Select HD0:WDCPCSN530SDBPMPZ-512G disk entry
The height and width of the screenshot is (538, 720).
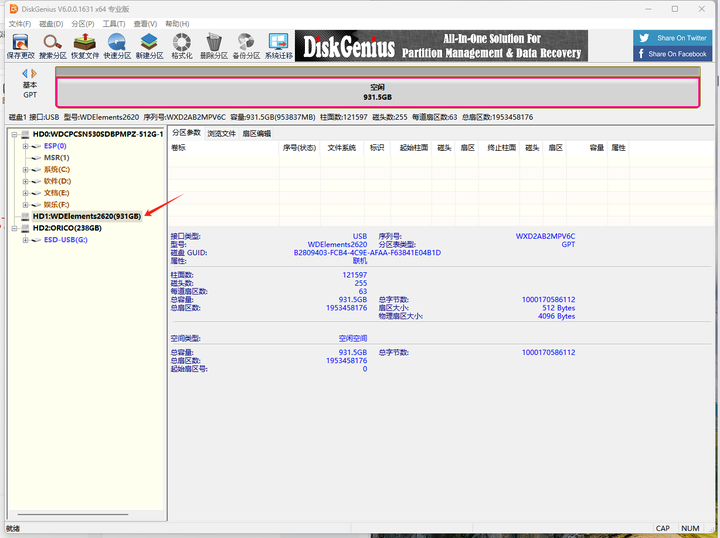pos(98,134)
